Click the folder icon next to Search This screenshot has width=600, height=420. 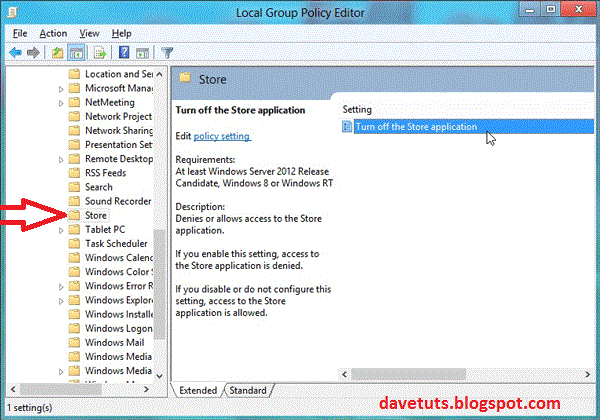click(x=74, y=187)
